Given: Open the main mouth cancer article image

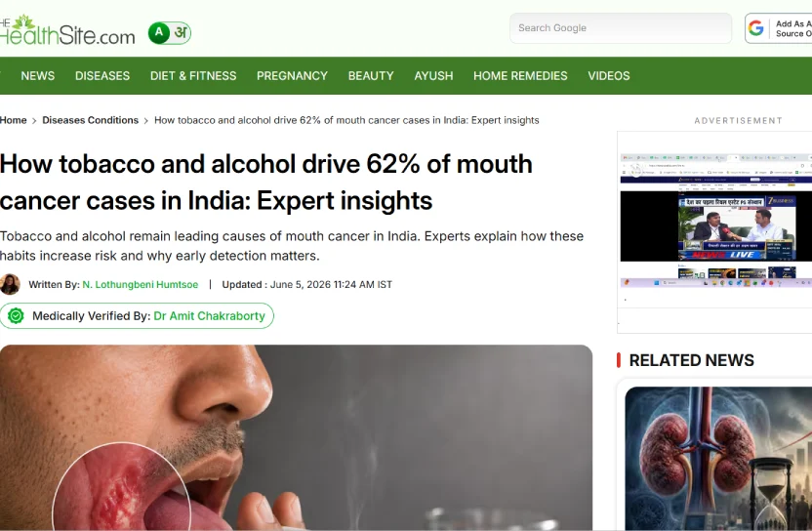Looking at the screenshot, I should pyautogui.click(x=297, y=437).
